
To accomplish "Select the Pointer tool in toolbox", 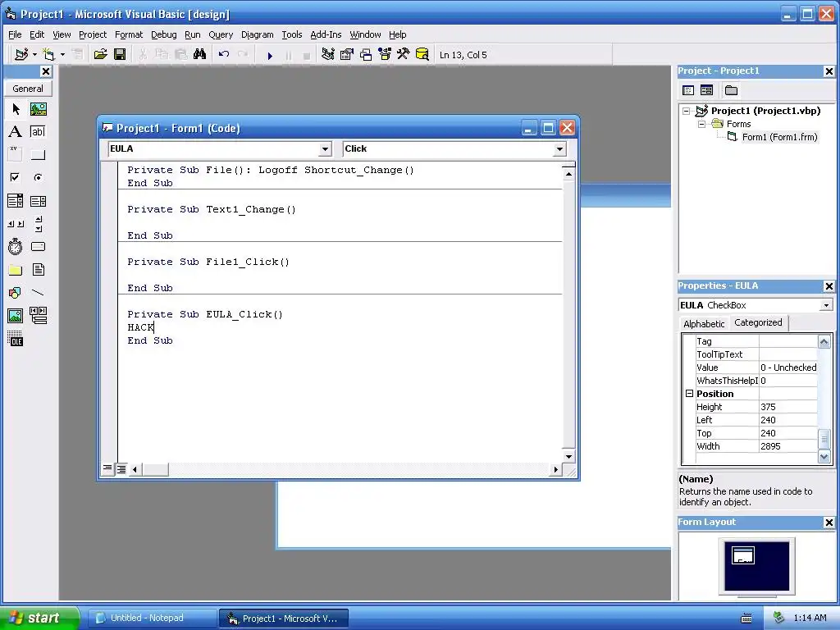I will [16, 109].
